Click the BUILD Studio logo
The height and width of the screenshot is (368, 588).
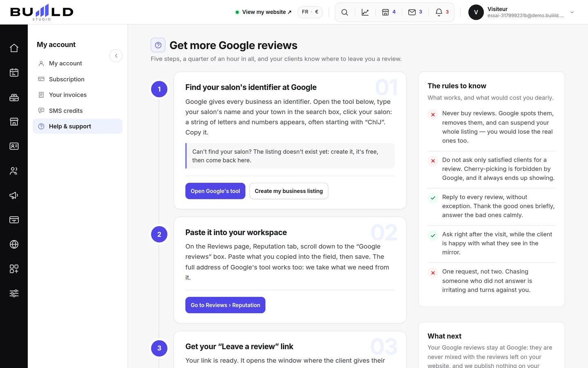point(42,12)
